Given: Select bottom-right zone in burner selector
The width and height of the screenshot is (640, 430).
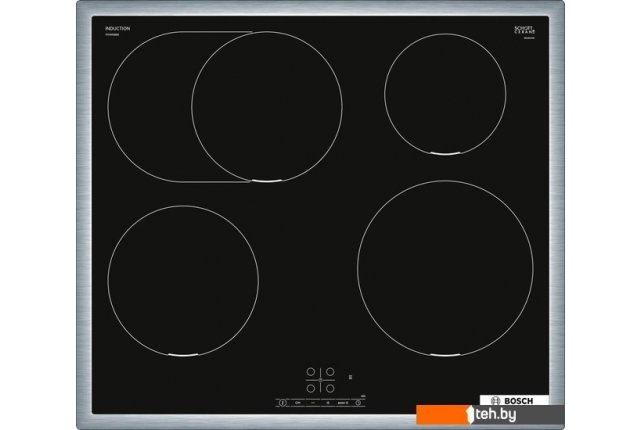Looking at the screenshot, I should click(x=329, y=388).
